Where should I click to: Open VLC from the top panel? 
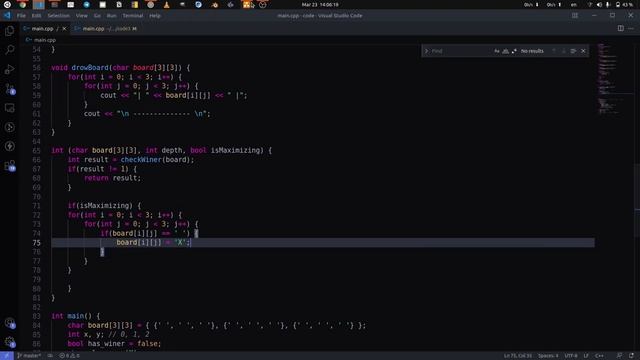[167, 4]
